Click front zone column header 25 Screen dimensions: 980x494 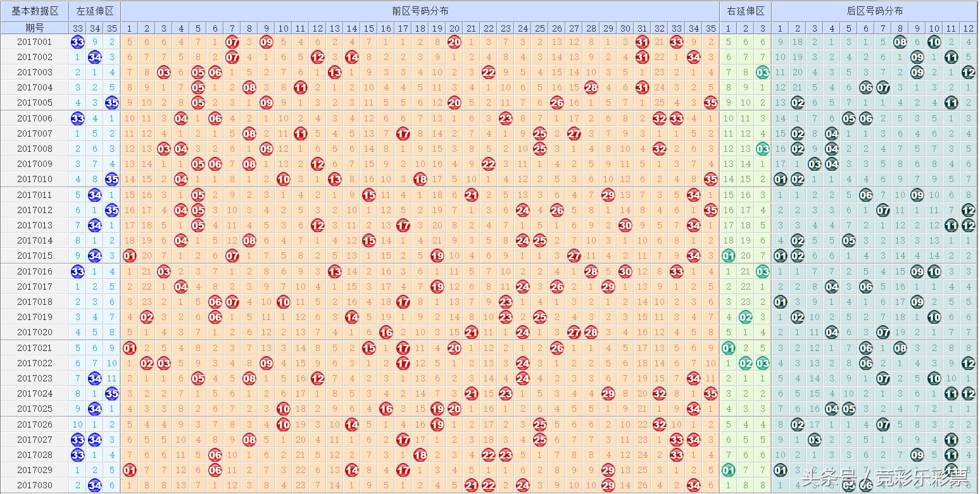(x=539, y=28)
